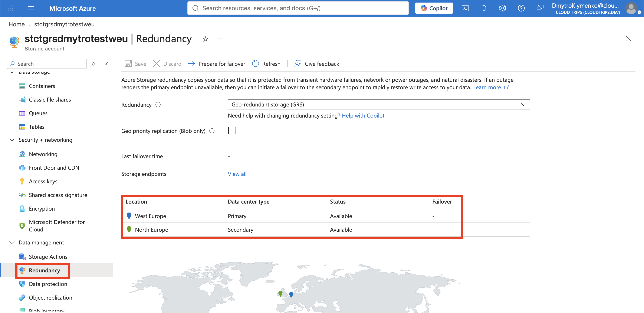
Task: Open the help question mark icon
Action: [521, 8]
